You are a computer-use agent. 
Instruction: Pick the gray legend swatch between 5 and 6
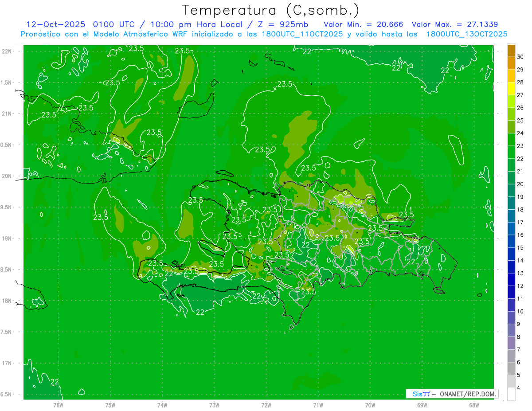(511, 368)
